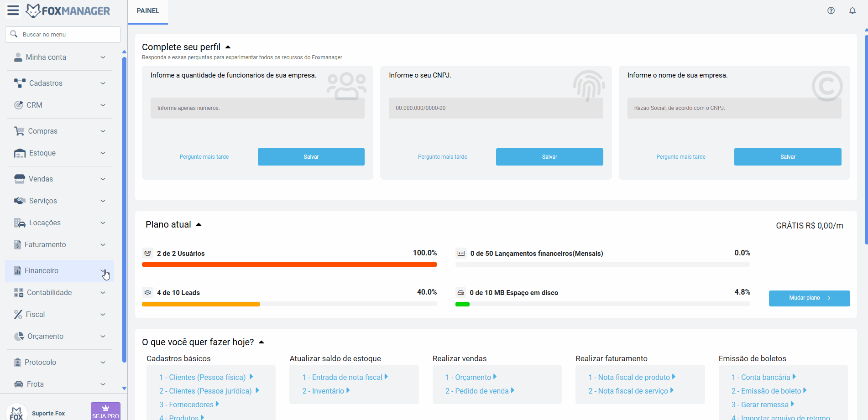Click the Usuários progress bar
This screenshot has height=420, width=868.
pyautogui.click(x=289, y=264)
